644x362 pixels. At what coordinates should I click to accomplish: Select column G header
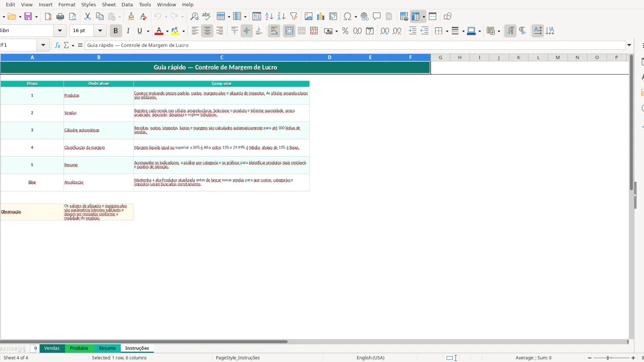pos(440,57)
